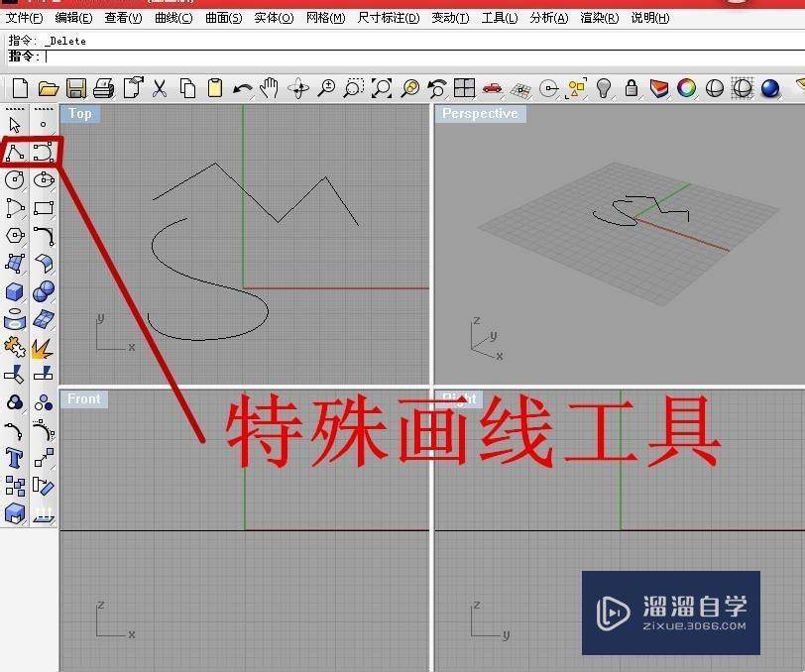This screenshot has height=672, width=805.
Task: Select the Puzzle piece tool
Action: pos(14,348)
